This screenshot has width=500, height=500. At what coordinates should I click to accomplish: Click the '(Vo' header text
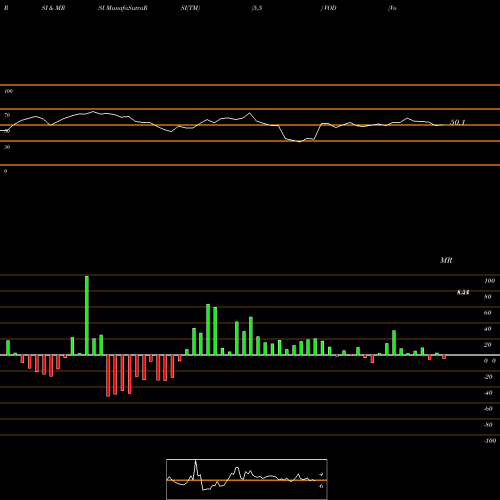point(392,8)
